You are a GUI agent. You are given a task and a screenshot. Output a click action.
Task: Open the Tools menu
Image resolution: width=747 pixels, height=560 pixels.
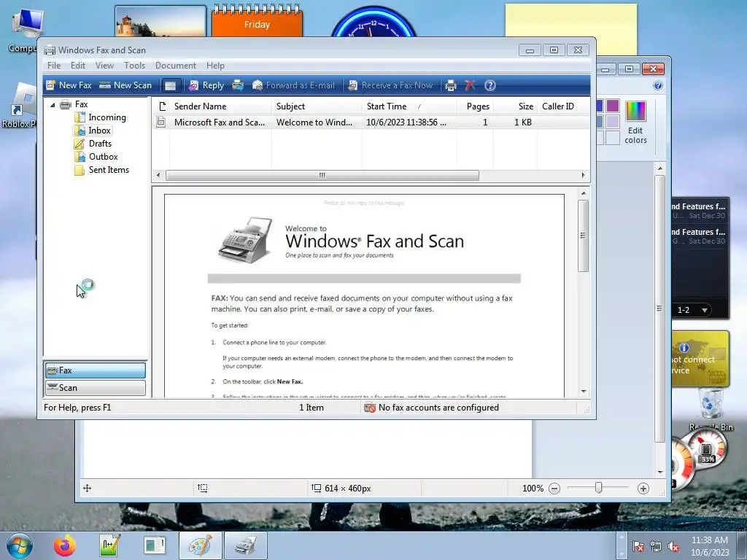(134, 65)
